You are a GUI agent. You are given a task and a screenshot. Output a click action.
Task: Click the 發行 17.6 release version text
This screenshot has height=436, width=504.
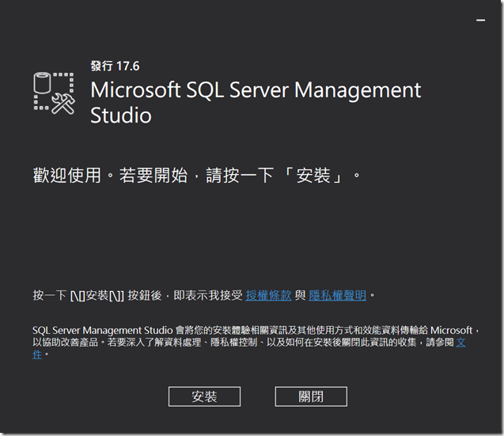[x=115, y=66]
